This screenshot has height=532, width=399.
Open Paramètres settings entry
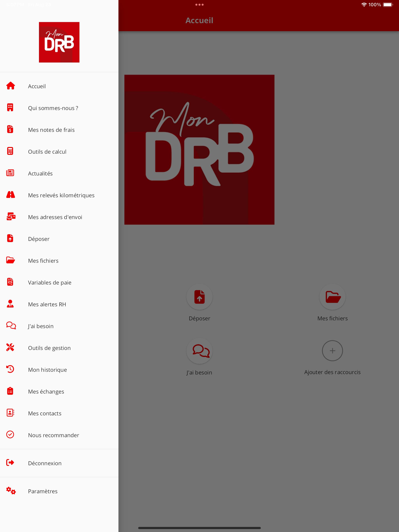pyautogui.click(x=59, y=491)
